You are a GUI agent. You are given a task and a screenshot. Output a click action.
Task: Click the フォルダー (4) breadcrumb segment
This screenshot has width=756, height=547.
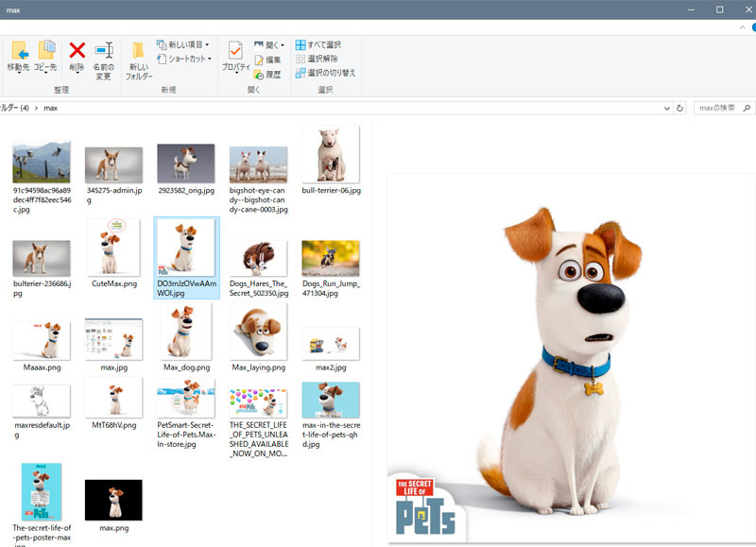pyautogui.click(x=14, y=108)
